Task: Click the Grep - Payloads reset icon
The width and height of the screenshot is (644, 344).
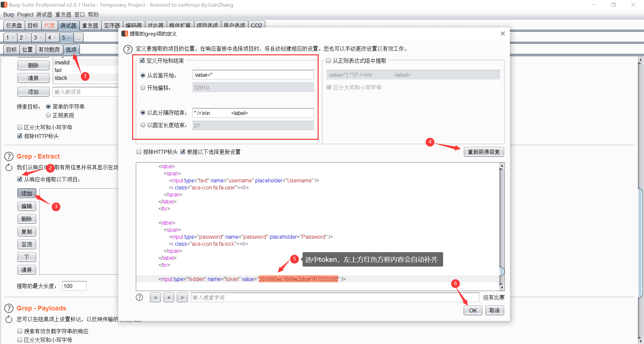Action: click(9, 319)
